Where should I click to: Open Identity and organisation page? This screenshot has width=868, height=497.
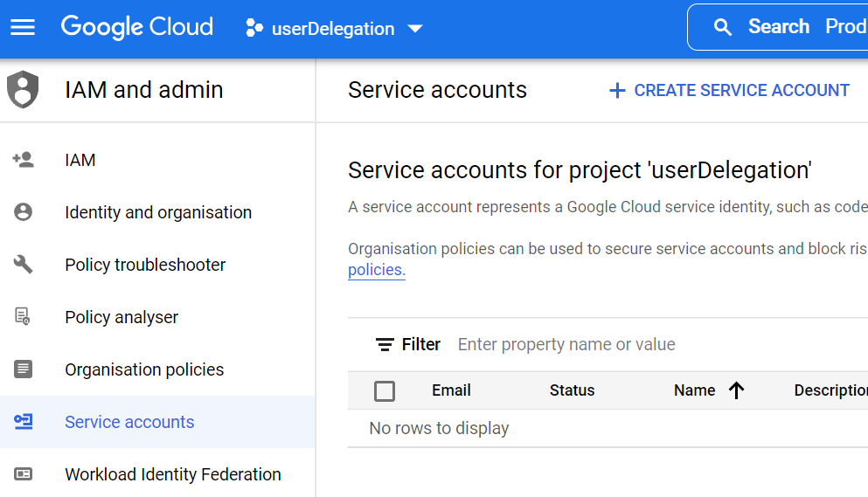(157, 212)
